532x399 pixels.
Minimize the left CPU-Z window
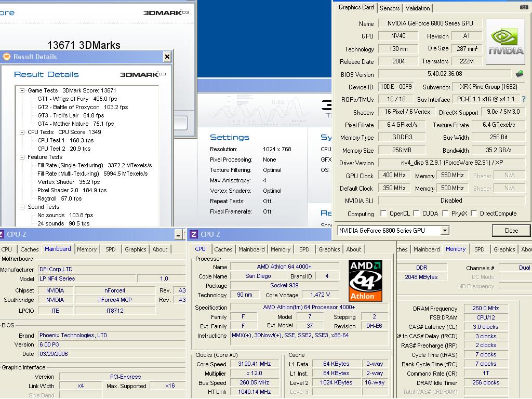(x=179, y=234)
